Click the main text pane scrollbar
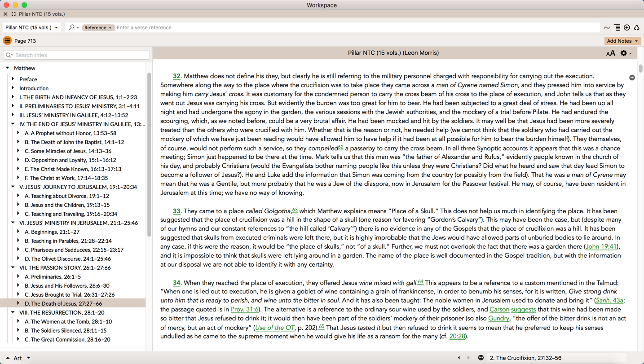This screenshot has width=644, height=364. (x=641, y=68)
